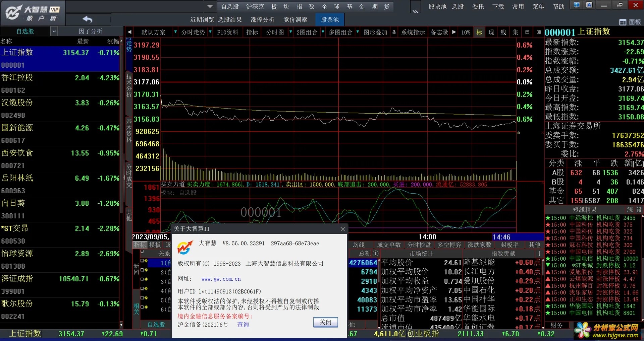Click the first small window icon after 集
The width and height of the screenshot is (644, 341).
coord(527,32)
